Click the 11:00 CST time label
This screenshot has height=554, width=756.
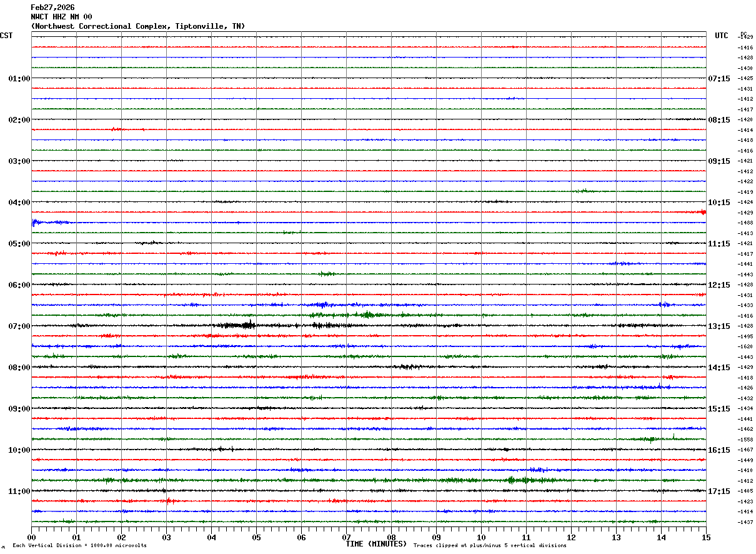19,491
